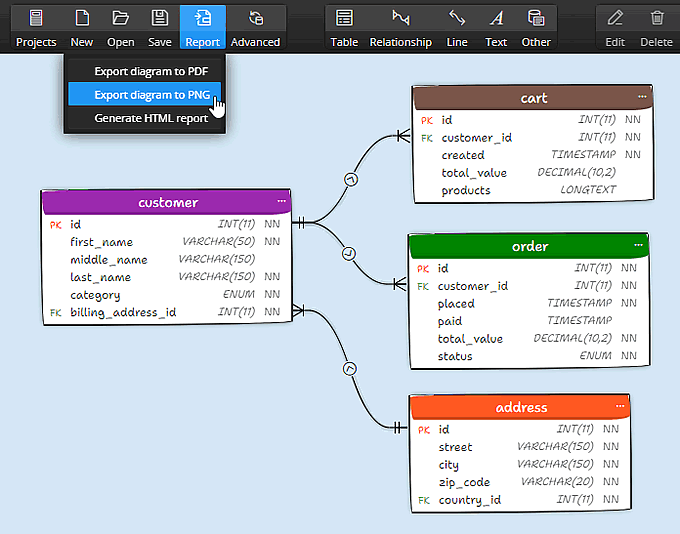Select the status column in order
Viewport: 680px width, 534px height.
(x=529, y=356)
